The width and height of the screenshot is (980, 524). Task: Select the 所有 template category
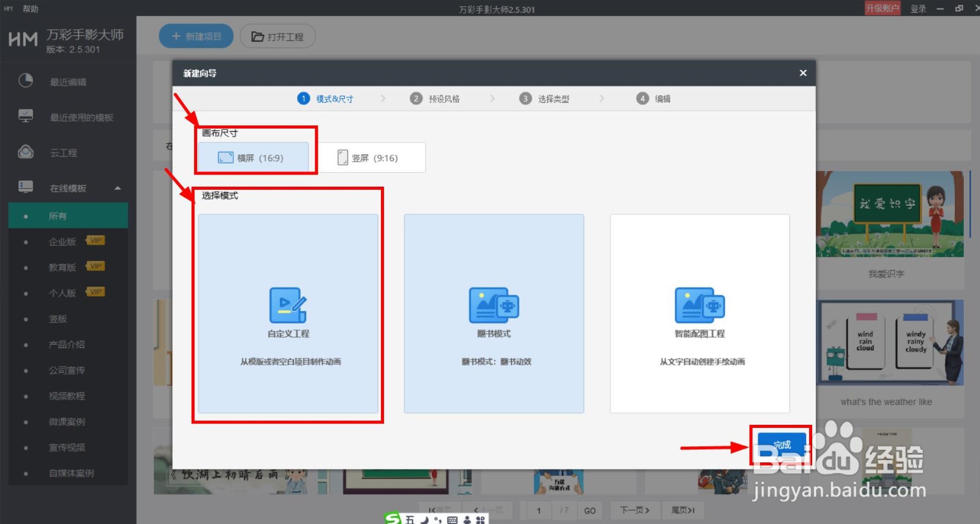(68, 215)
